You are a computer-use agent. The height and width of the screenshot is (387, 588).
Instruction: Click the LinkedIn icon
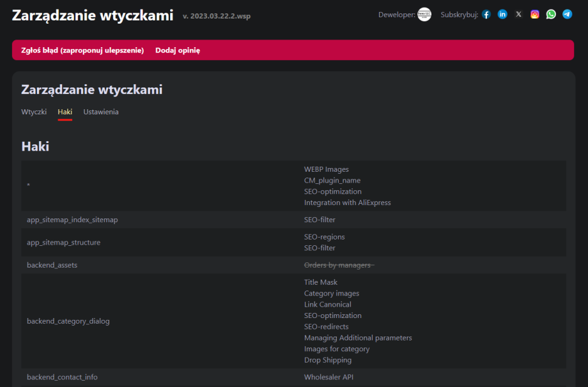pos(502,15)
